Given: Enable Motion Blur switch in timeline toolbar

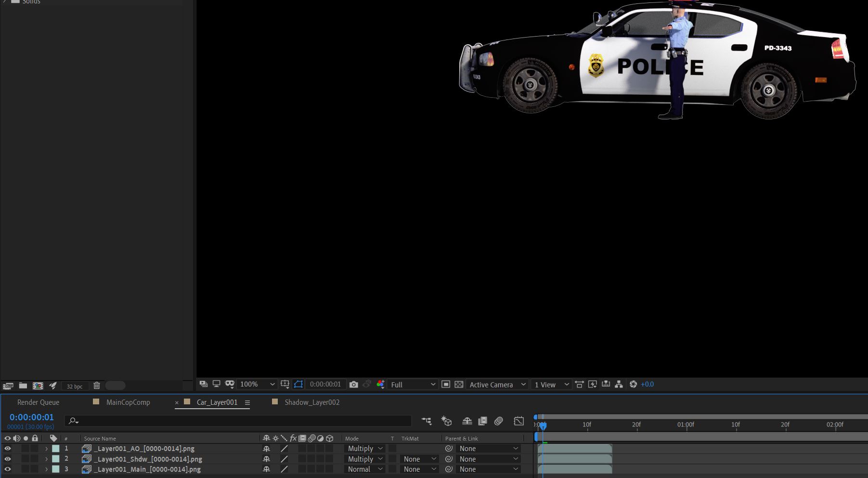Looking at the screenshot, I should click(x=499, y=421).
